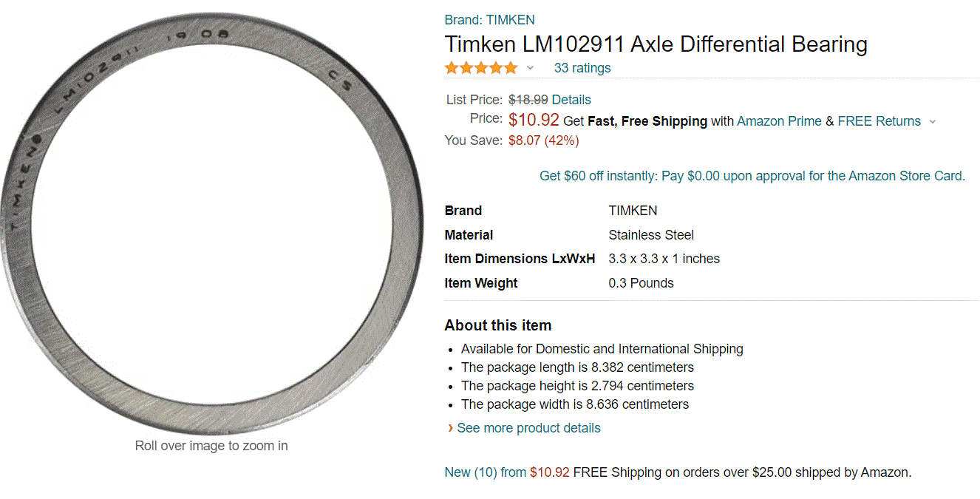Click the struck-through $18.99 list price

point(528,100)
